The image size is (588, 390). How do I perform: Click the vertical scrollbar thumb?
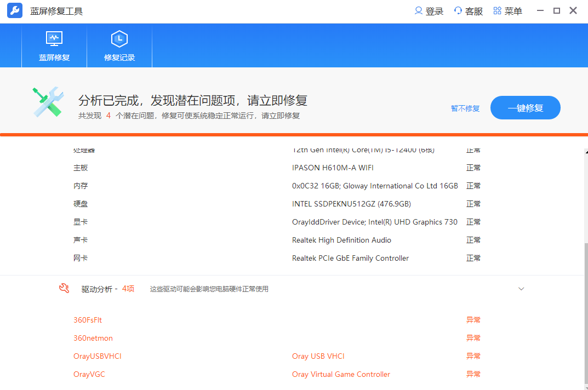pos(586,313)
